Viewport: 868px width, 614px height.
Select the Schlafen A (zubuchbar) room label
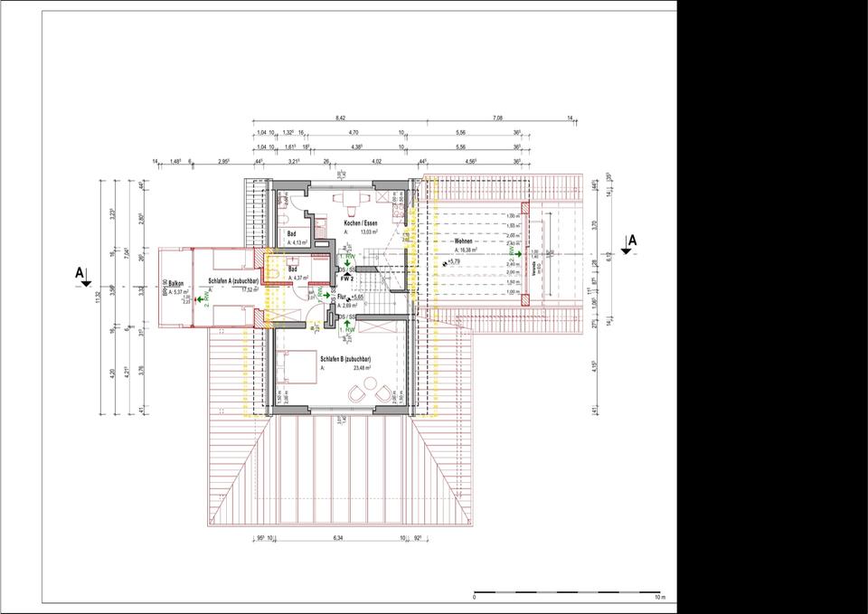coord(233,281)
